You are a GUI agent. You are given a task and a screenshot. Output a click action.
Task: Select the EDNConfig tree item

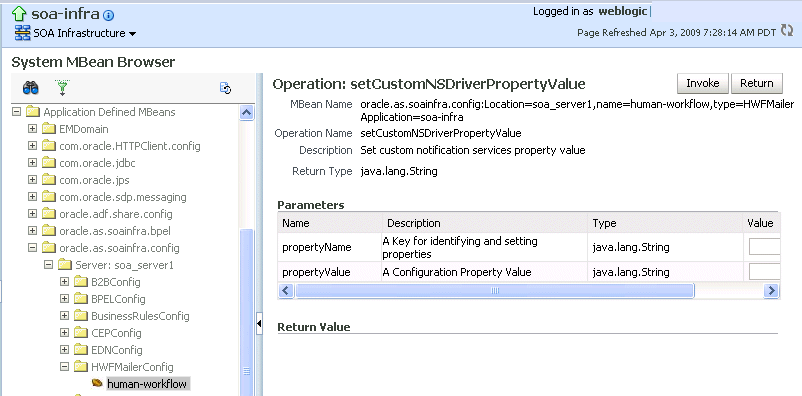point(117,350)
